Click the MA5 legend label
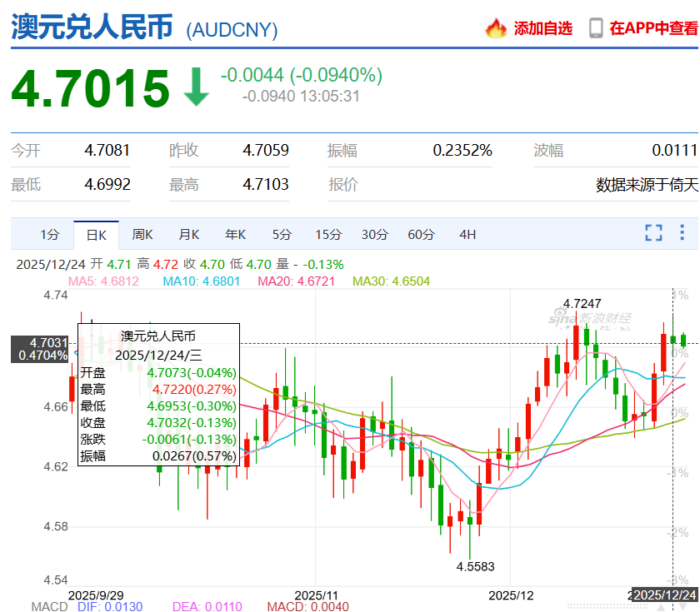The width and height of the screenshot is (700, 612). point(103,281)
